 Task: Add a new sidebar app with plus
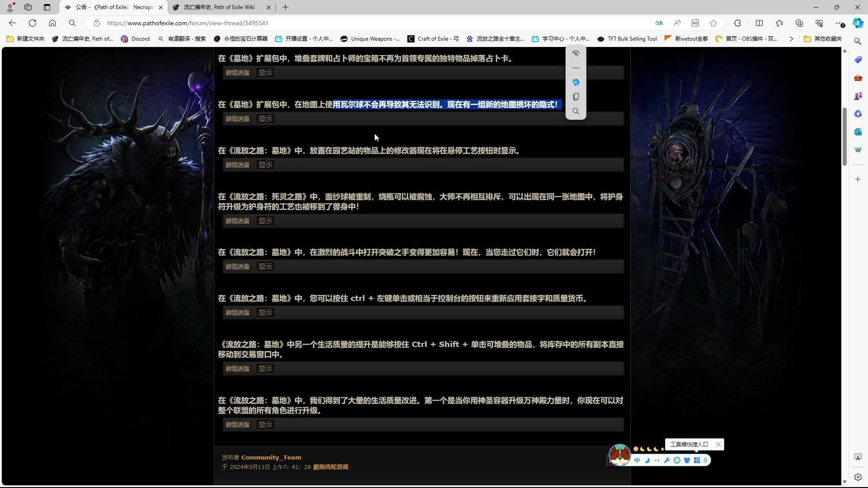(x=858, y=179)
